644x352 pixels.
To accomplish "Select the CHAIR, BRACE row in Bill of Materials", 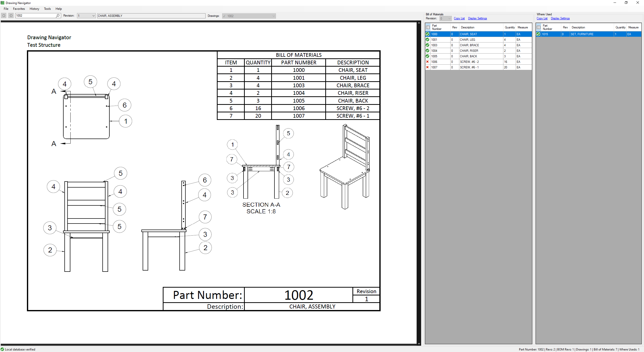I will pos(478,45).
